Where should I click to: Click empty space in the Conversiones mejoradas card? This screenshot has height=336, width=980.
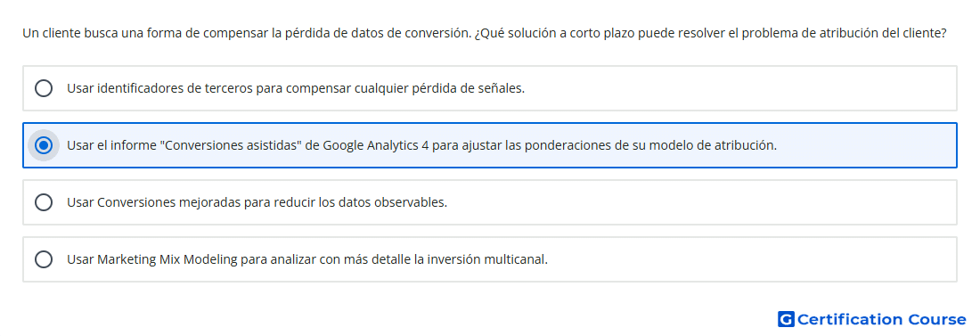point(700,202)
